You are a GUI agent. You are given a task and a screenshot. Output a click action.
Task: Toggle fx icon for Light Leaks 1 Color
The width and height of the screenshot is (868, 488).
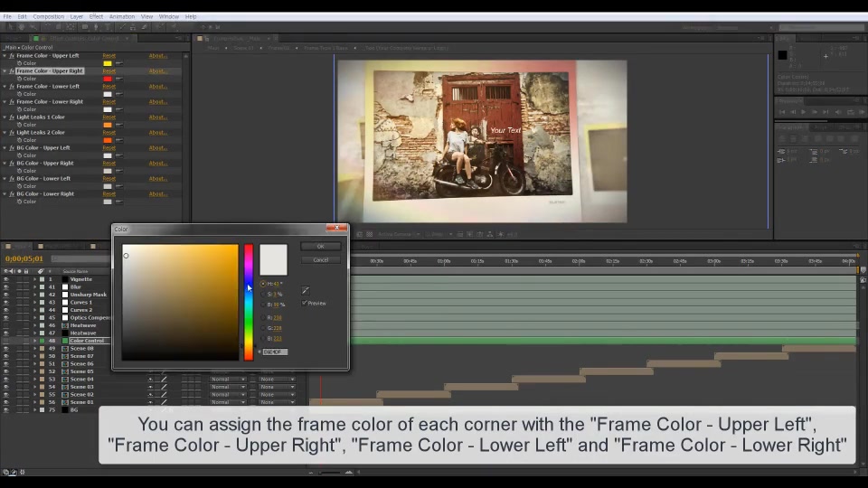(x=12, y=117)
